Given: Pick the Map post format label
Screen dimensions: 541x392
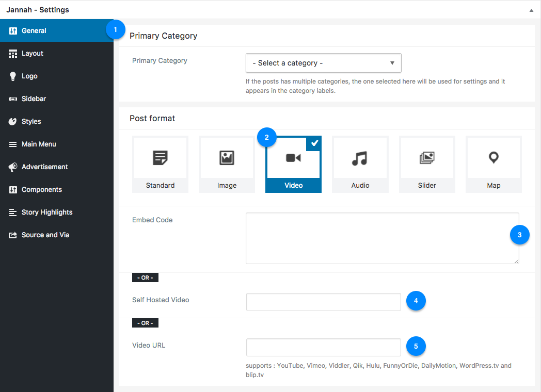Looking at the screenshot, I should click(x=494, y=186).
